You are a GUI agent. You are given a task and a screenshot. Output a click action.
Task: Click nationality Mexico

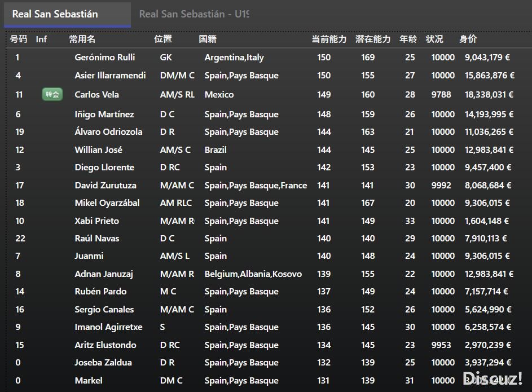(x=219, y=95)
